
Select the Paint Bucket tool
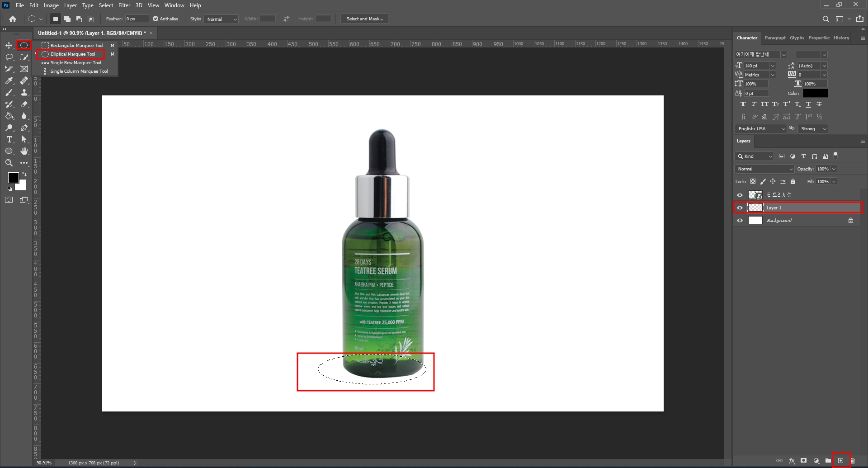(9, 116)
